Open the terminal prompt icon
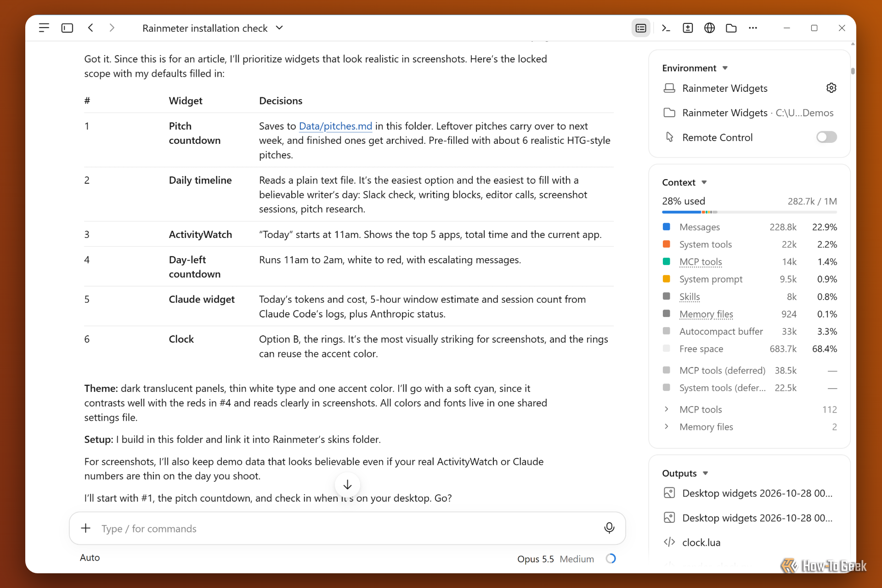The height and width of the screenshot is (588, 882). tap(666, 28)
